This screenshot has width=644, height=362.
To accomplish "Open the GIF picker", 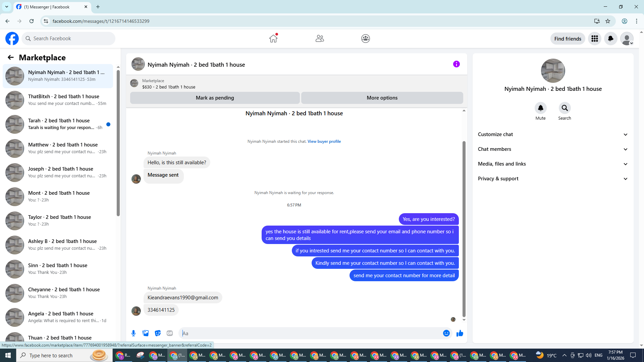I will 170,333.
